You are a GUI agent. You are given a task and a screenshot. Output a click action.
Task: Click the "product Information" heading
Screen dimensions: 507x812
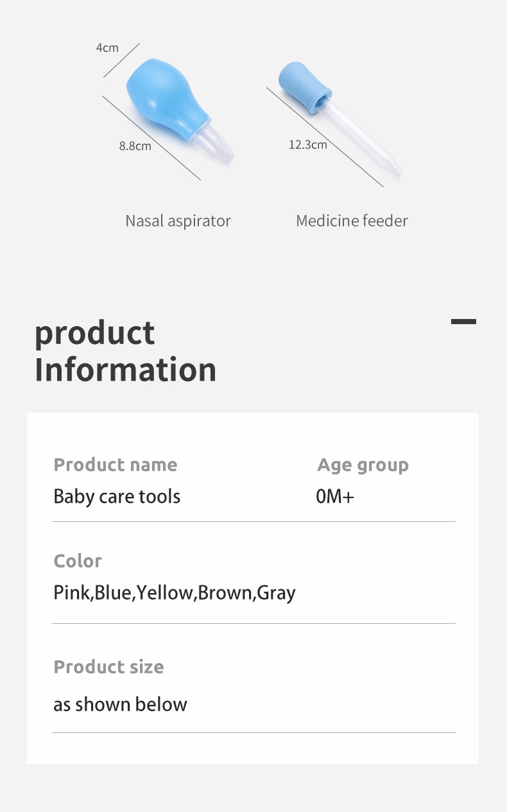coord(125,351)
